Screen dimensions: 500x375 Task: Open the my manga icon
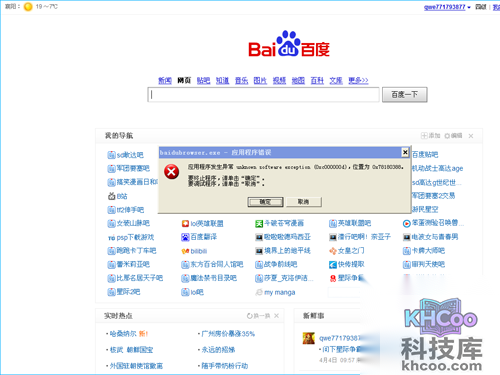click(259, 292)
